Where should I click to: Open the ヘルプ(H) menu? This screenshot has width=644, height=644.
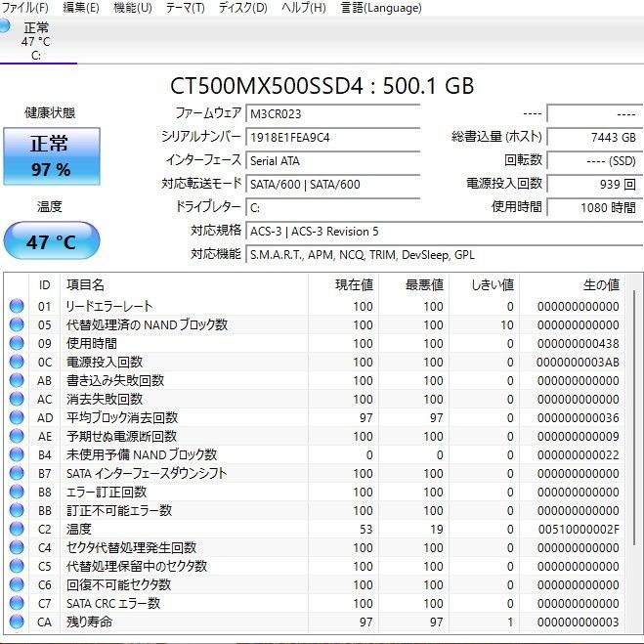point(304,8)
